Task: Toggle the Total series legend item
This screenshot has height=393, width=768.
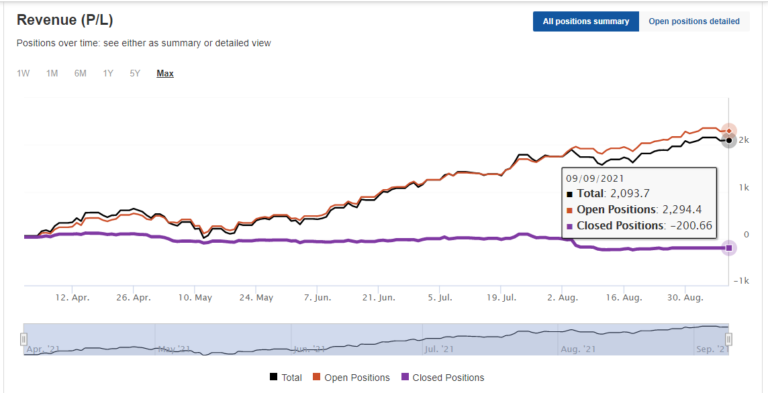Action: 286,377
